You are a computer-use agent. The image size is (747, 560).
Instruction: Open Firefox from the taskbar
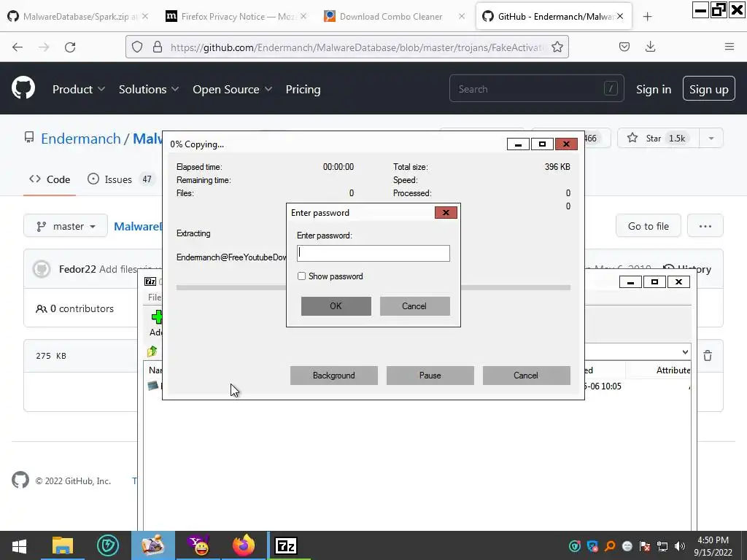click(244, 545)
